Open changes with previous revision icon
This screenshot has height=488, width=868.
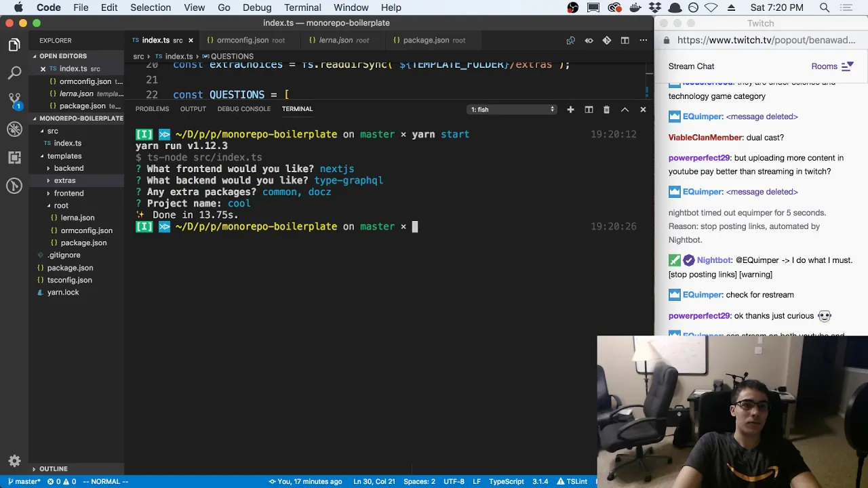(570, 41)
